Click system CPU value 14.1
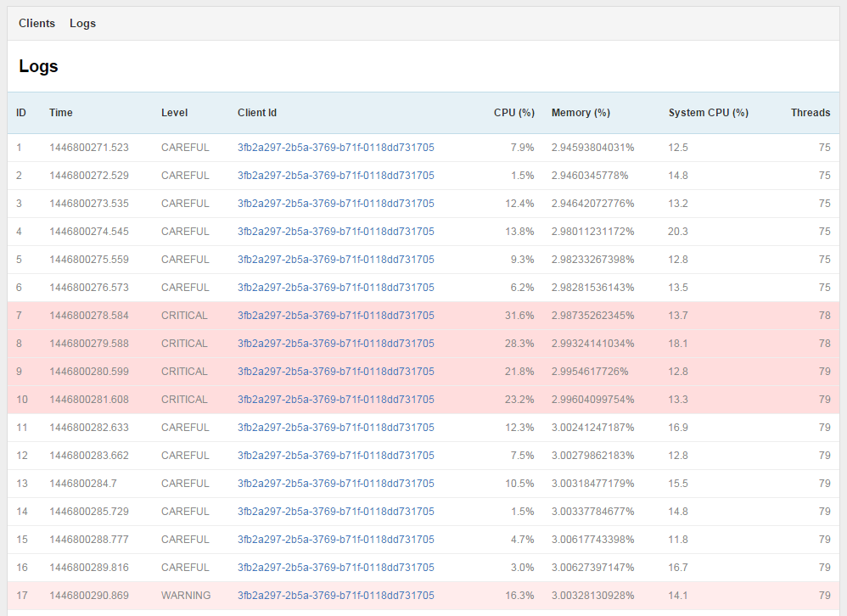Viewport: 847px width, 616px height. tap(678, 596)
